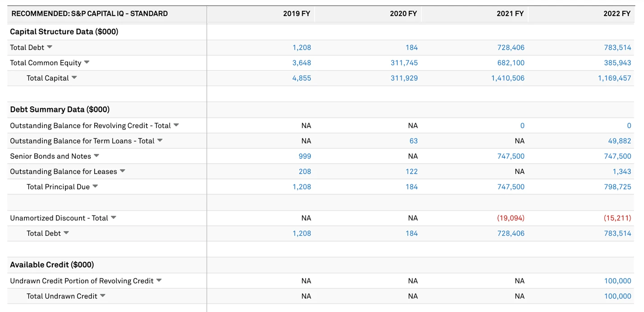Select 2019 FY Senior Bonds value 999
Screen dimensions: 644x312
click(305, 156)
